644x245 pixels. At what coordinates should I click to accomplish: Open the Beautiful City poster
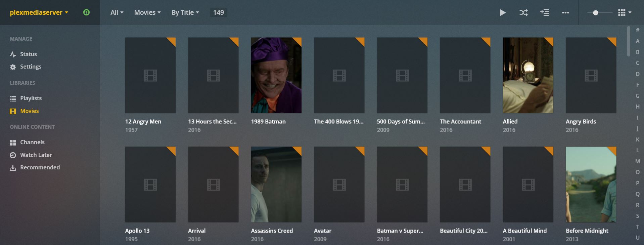[x=465, y=185]
